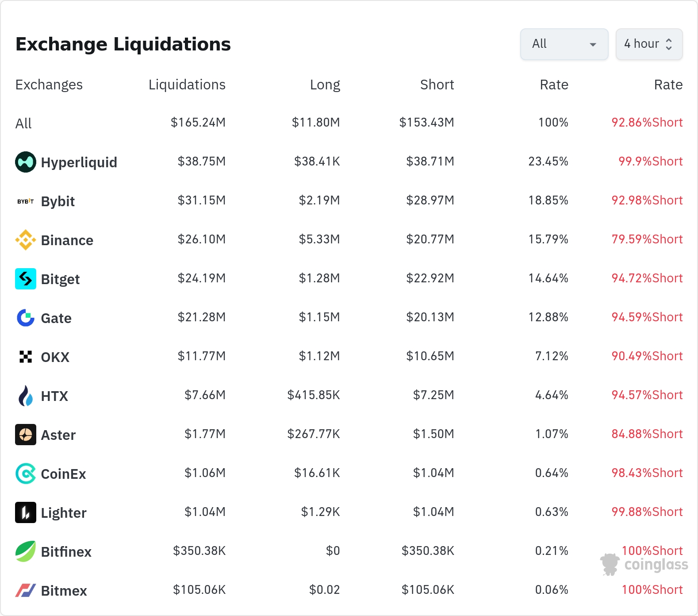Sort by the Short column header

click(437, 85)
